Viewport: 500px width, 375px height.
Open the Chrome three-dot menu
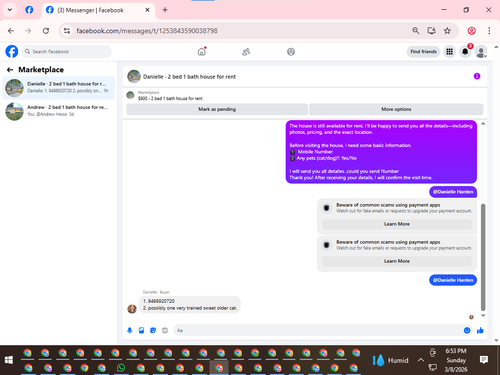pos(489,31)
